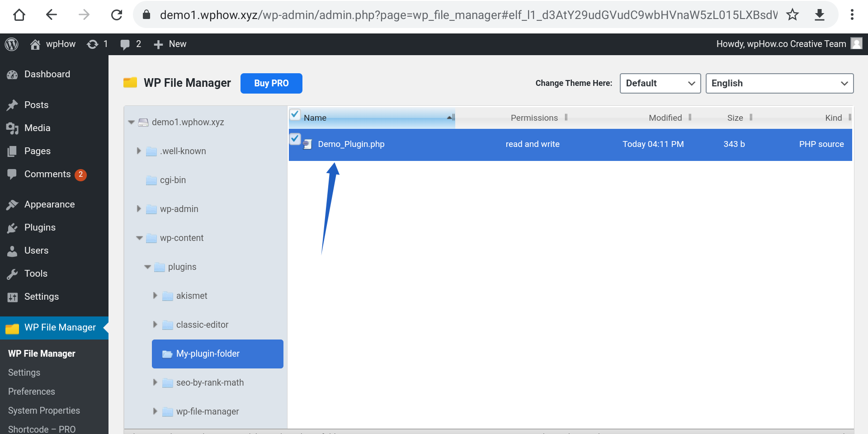The height and width of the screenshot is (434, 868).
Task: Click the Buy PRO button
Action: pyautogui.click(x=271, y=83)
